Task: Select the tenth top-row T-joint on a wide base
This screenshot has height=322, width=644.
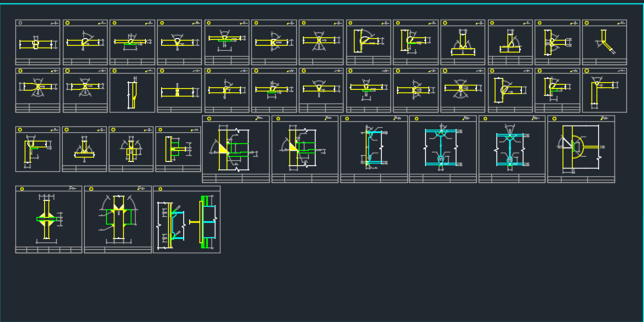Action: click(463, 42)
